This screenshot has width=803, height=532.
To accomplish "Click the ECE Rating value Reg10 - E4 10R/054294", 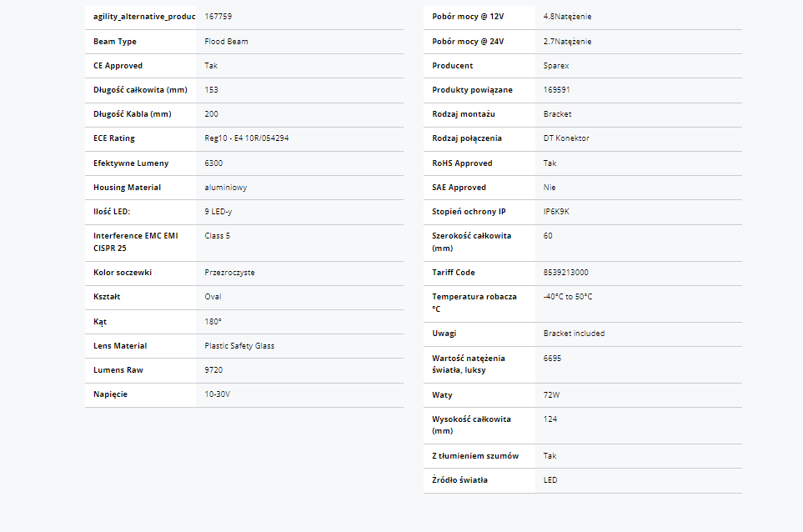I will tap(247, 138).
